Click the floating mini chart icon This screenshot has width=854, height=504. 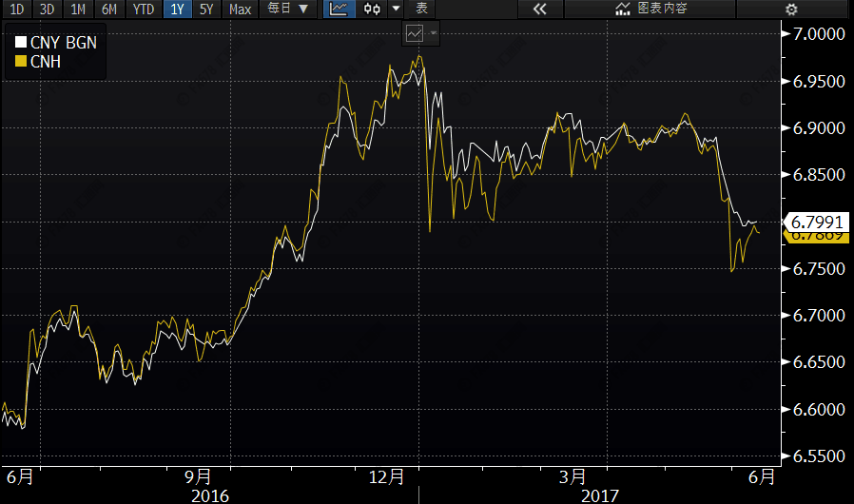415,33
